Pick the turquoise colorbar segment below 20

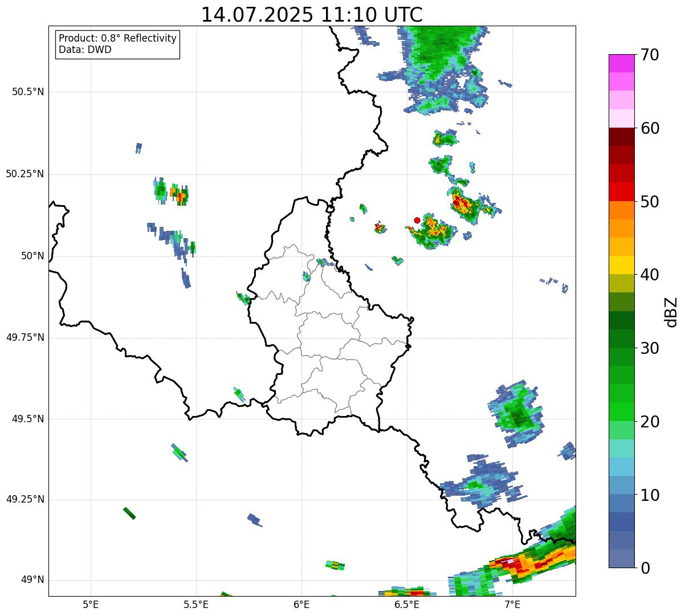pos(621,448)
